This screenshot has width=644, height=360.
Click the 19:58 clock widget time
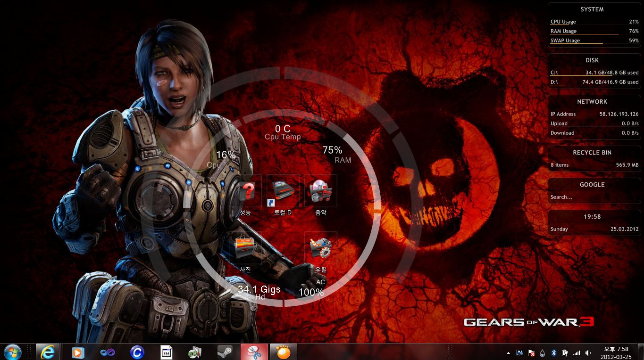tap(592, 217)
